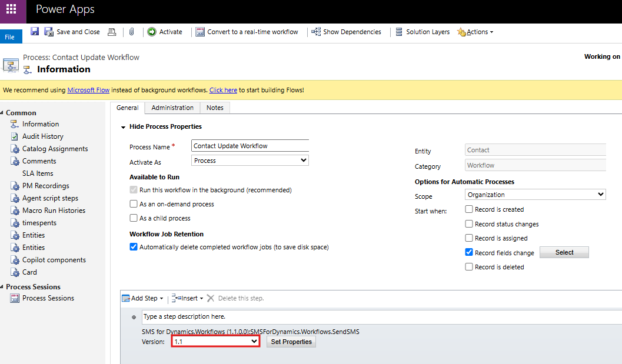Open the Scope dropdown
622x364 pixels.
click(x=535, y=195)
